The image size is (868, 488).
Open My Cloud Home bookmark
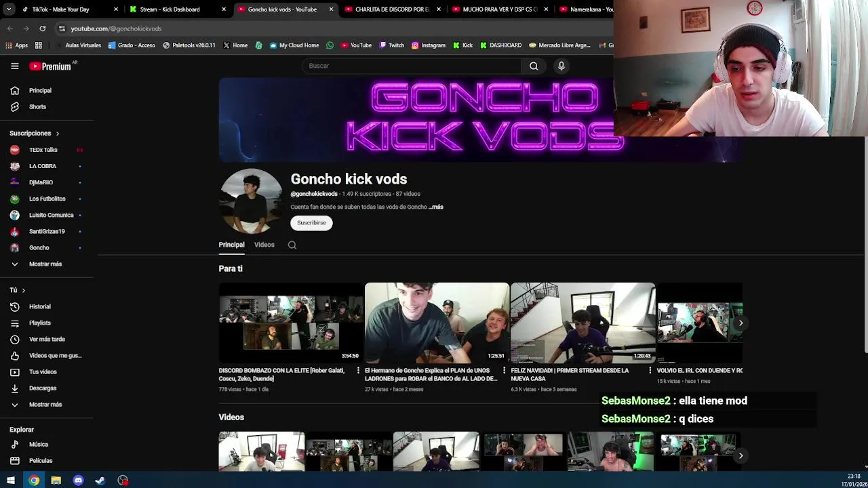tap(294, 45)
